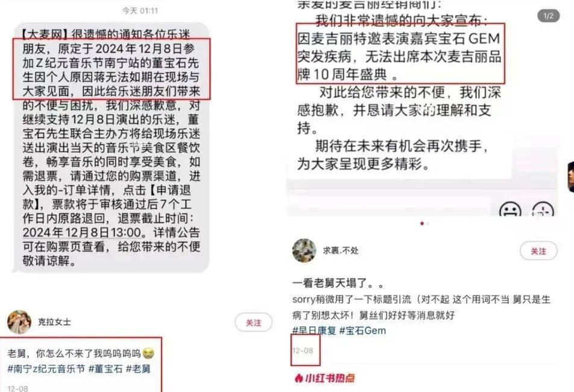Tap the #董宝石 hashtag
The height and width of the screenshot is (392, 574).
[106, 368]
